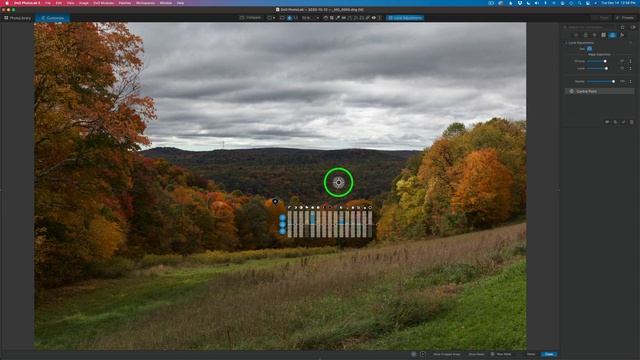640x360 pixels.
Task: Open the Presets button at top right
Action: pos(624,18)
